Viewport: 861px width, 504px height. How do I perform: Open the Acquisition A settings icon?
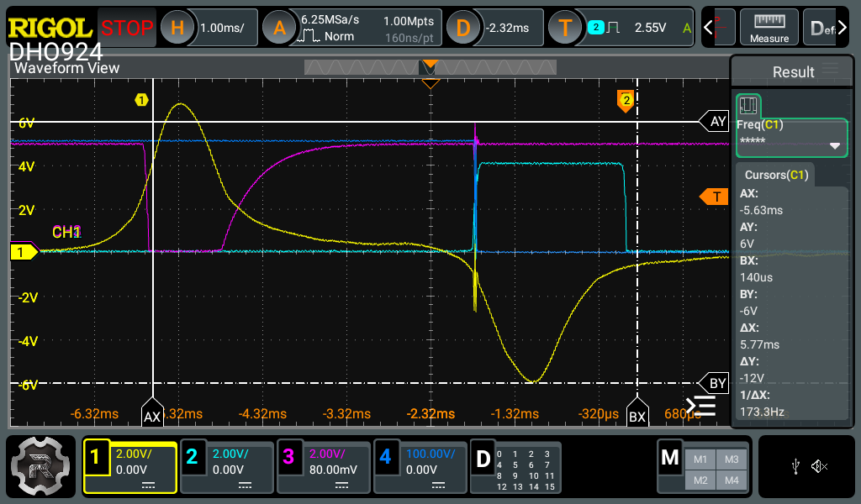click(x=279, y=28)
